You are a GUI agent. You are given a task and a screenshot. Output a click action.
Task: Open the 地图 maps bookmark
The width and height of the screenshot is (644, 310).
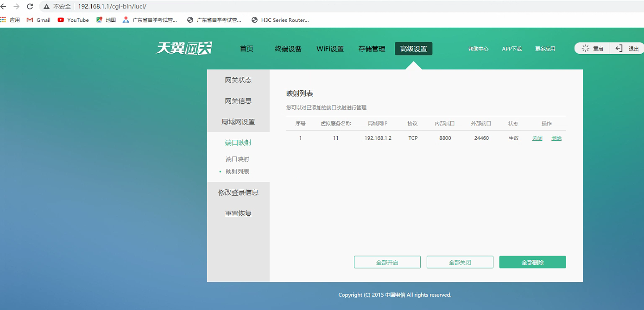pos(106,20)
